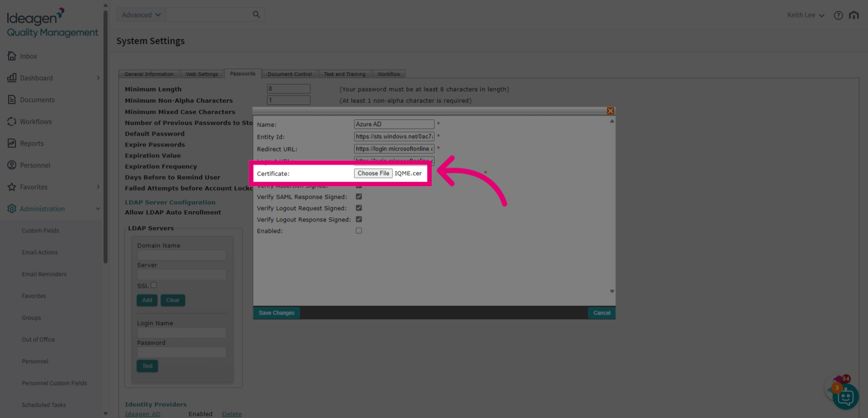Viewport: 868px width, 418px height.
Task: Open the Advanced search dropdown
Action: pyautogui.click(x=141, y=14)
